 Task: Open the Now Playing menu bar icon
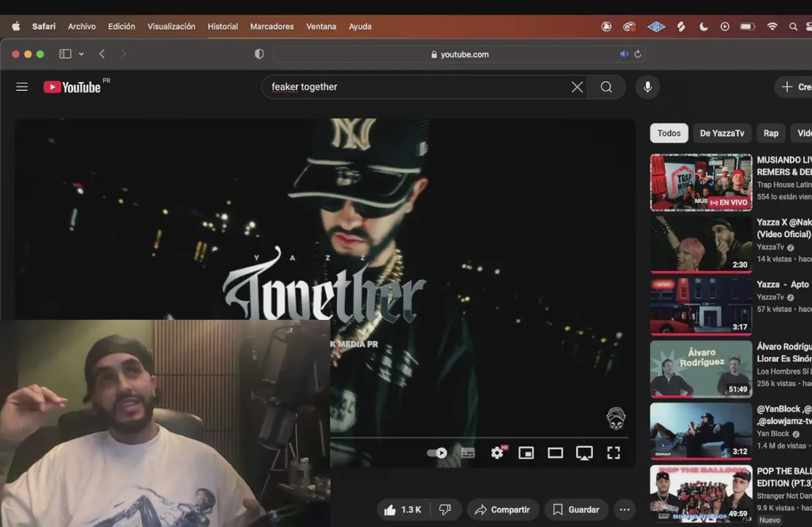tap(725, 26)
